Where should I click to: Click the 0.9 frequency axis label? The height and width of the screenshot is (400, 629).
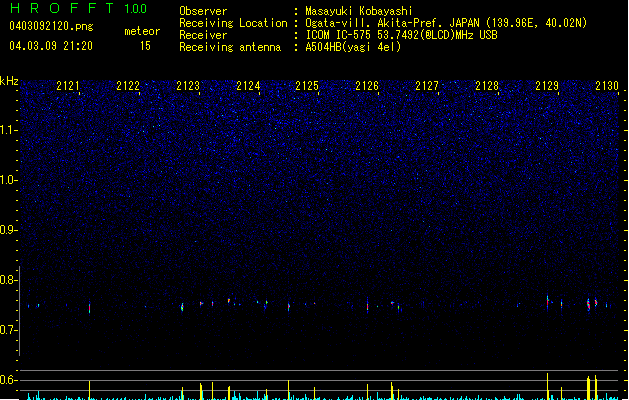9,230
